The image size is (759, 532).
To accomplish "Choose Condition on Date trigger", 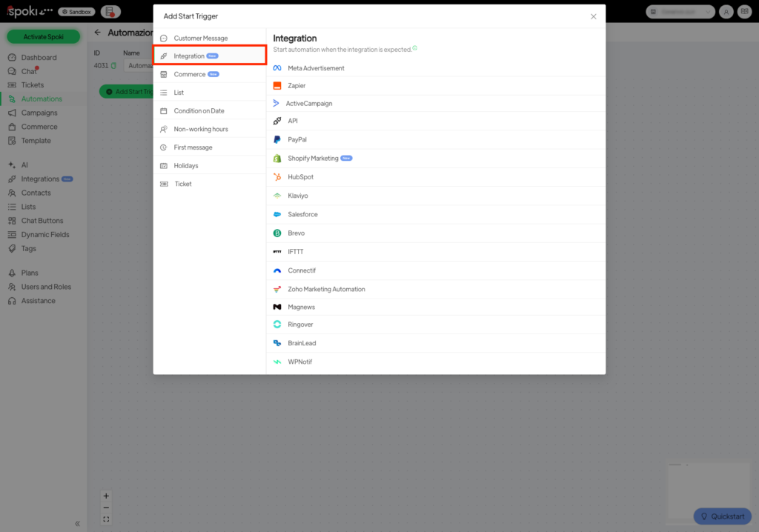I will [199, 111].
